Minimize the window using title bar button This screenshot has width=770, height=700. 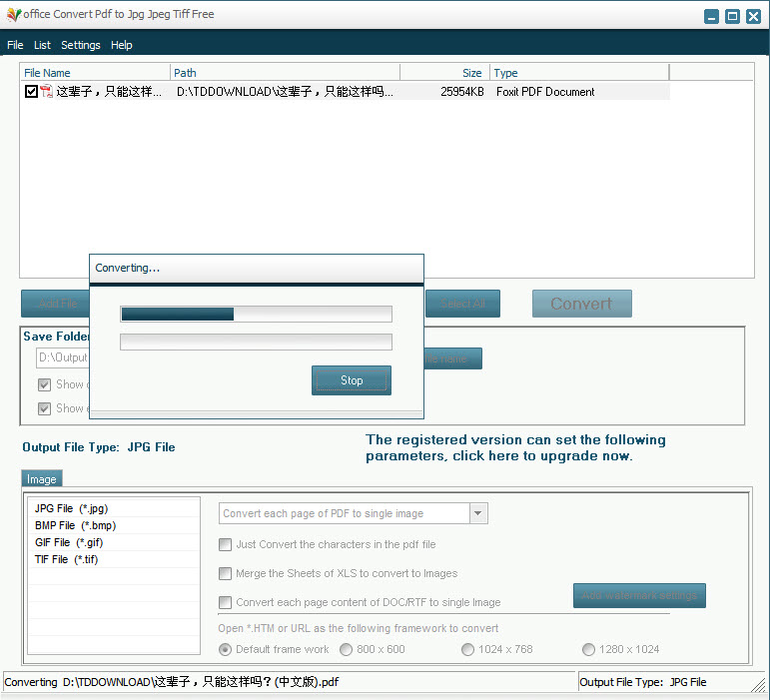coord(711,16)
